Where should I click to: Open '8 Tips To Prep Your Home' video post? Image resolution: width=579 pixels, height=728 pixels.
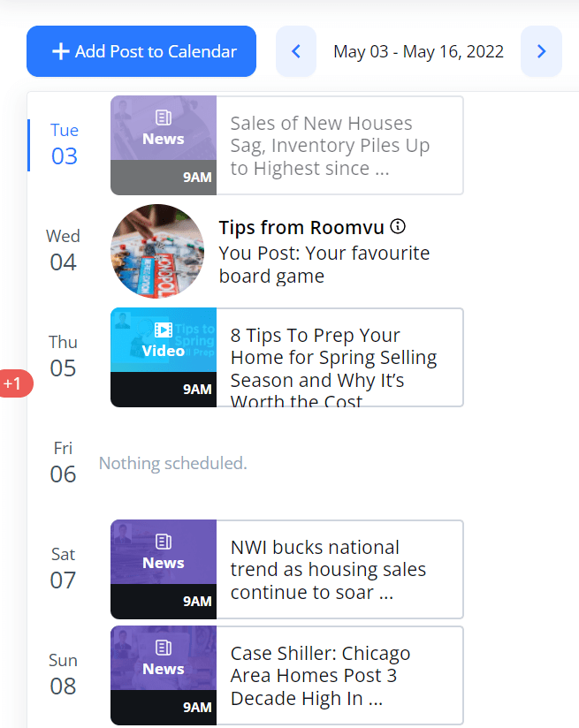339,358
